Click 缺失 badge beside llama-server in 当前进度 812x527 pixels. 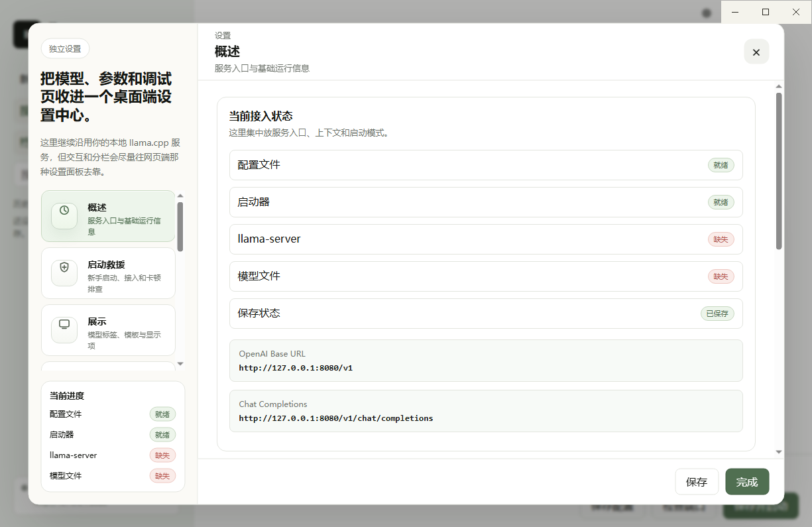coord(162,455)
